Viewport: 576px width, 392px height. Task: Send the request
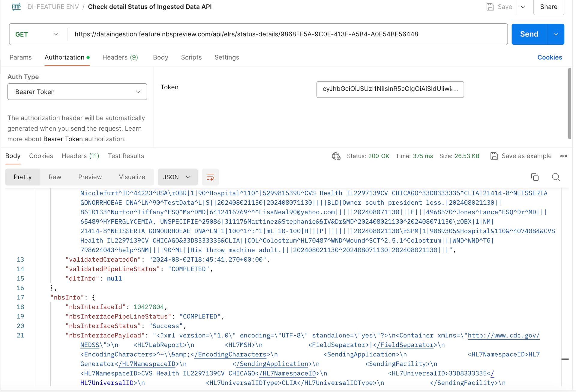coord(529,34)
